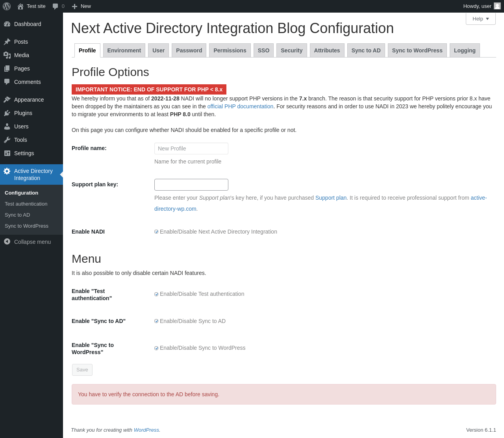Open the New content menu in the admin bar
The width and height of the screenshot is (504, 438).
[x=82, y=6]
